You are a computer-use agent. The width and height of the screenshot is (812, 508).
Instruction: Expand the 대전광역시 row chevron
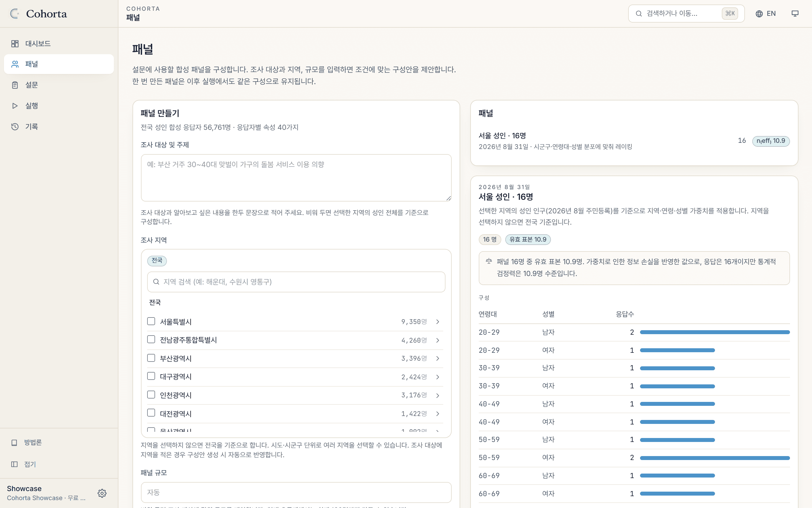pyautogui.click(x=438, y=413)
